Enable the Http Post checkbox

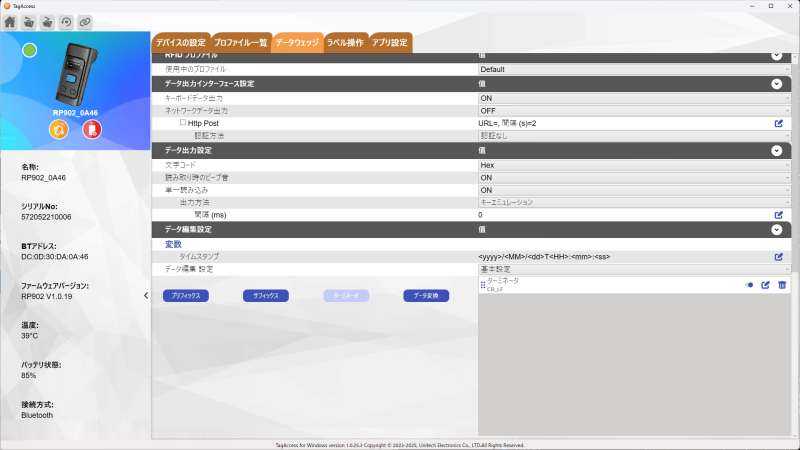click(183, 123)
